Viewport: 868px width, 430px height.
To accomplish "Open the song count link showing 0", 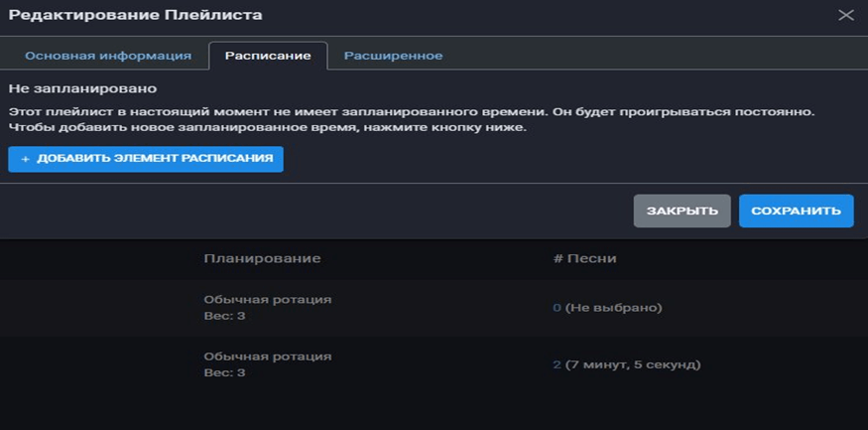I will [557, 308].
